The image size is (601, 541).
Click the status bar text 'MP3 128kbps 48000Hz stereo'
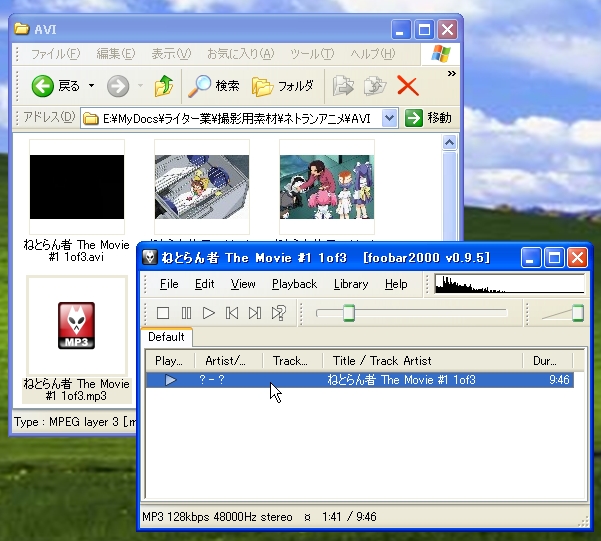217,517
